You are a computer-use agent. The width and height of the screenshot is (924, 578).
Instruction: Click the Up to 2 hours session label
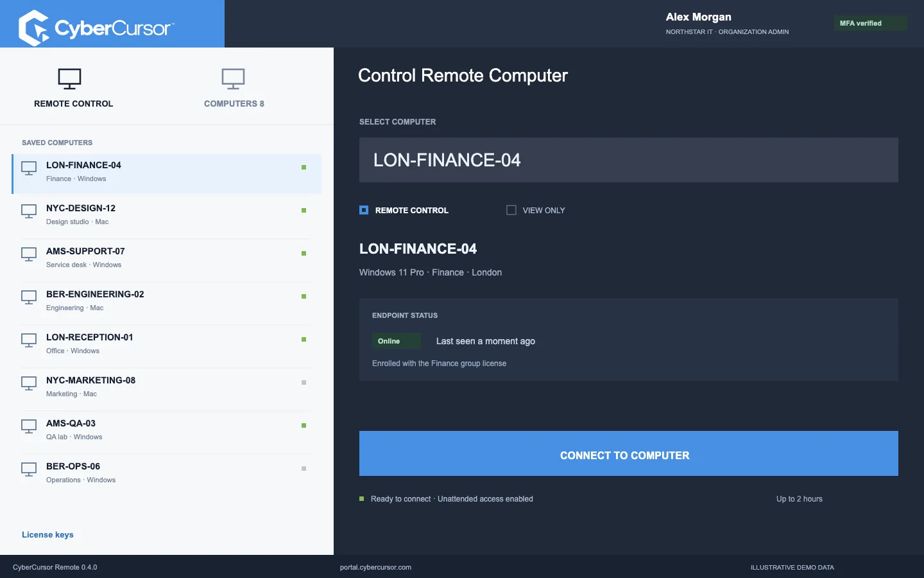[x=800, y=499]
